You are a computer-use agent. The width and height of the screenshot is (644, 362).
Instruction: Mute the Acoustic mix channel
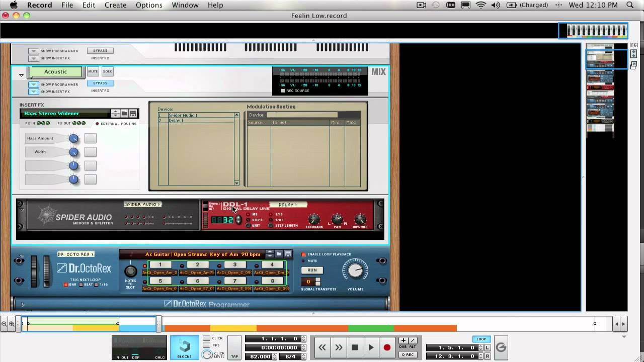pyautogui.click(x=93, y=72)
